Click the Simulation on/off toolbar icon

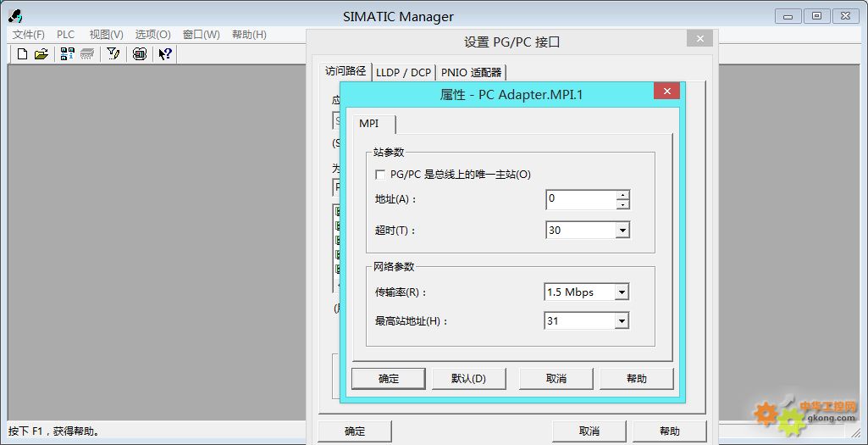tap(140, 53)
